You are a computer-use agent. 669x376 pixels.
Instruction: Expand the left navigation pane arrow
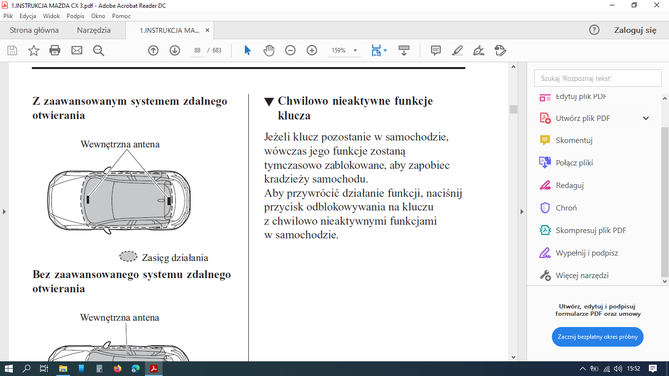pos(4,212)
